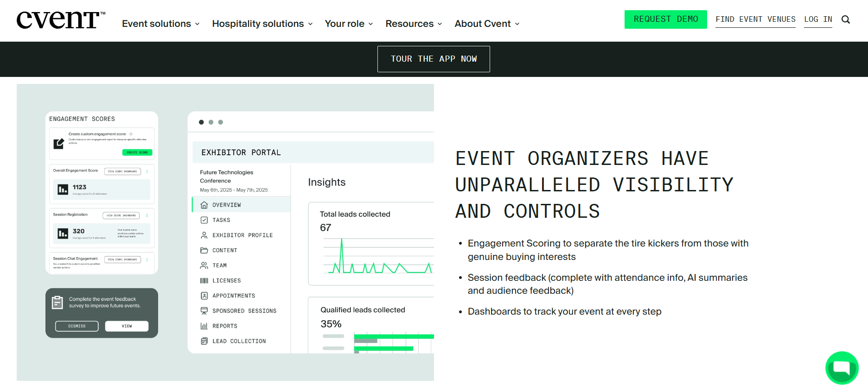This screenshot has width=868, height=392.
Task: Expand the Event solutions menu
Action: (161, 24)
